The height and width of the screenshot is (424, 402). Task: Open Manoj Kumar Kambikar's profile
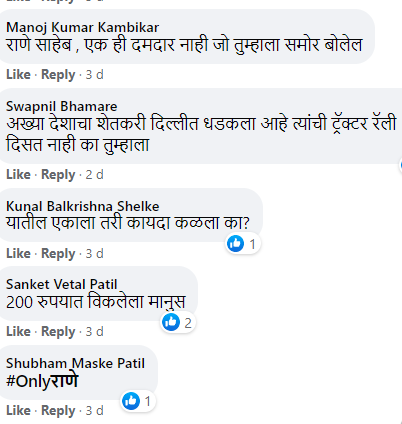tap(82, 28)
